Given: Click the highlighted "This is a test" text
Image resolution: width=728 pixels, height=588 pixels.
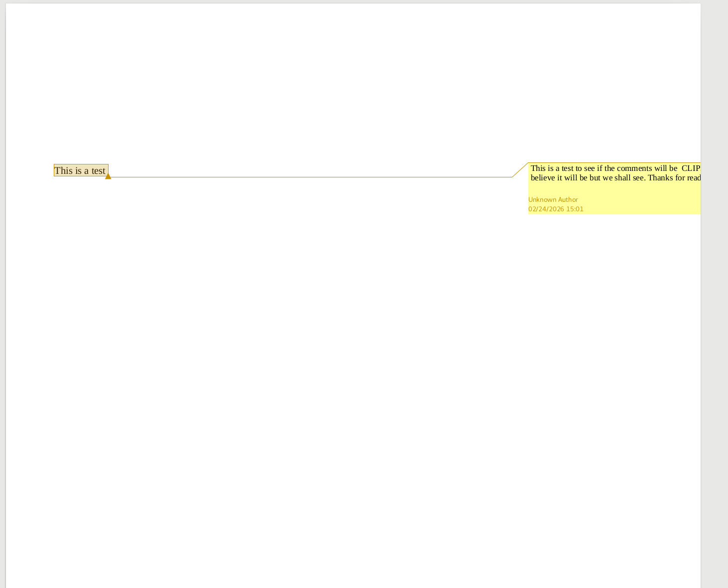Looking at the screenshot, I should 80,170.
